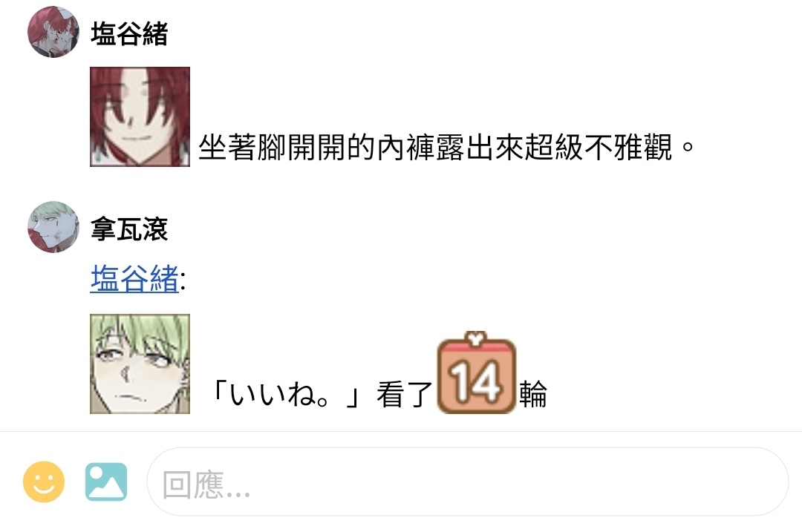The height and width of the screenshot is (532, 802).
Task: Click the word 露出來 in the first reply
Action: pos(480,148)
